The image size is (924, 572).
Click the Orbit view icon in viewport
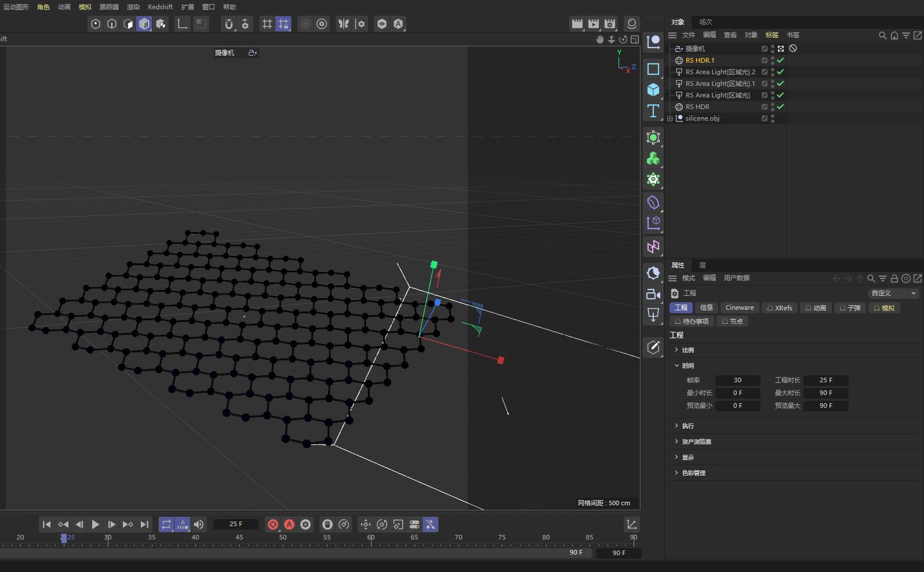click(623, 39)
